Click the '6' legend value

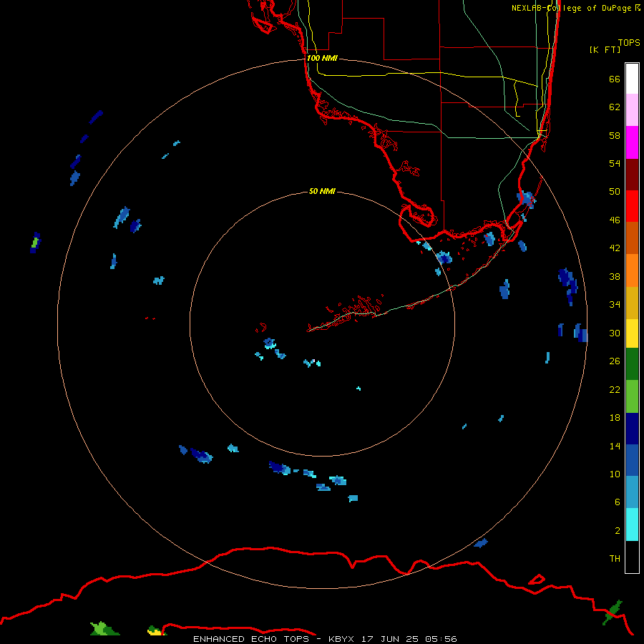[x=618, y=502]
